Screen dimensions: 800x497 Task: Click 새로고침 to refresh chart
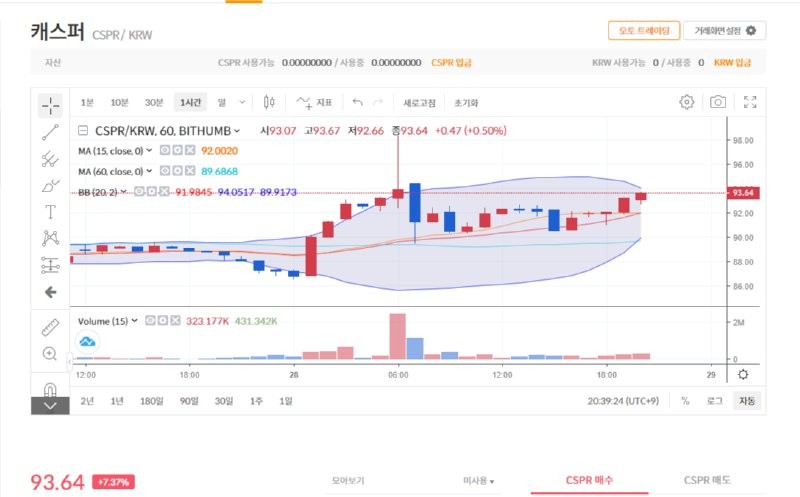click(x=419, y=103)
